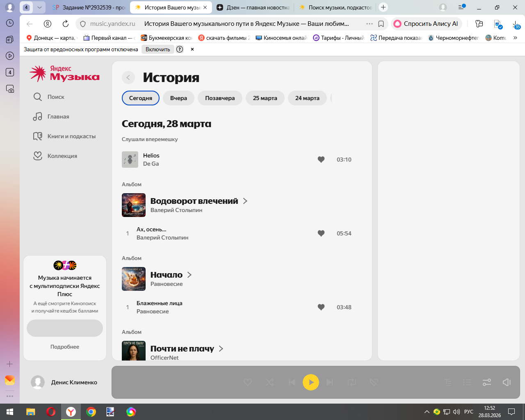This screenshot has width=525, height=420.
Task: Click Включить to enable protection
Action: pos(157,49)
